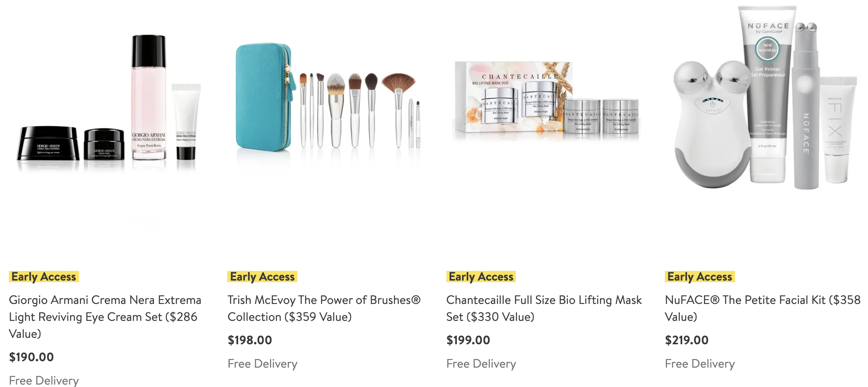This screenshot has height=387, width=868.
Task: Select the $219.00 price of NuFACE kit
Action: [687, 340]
